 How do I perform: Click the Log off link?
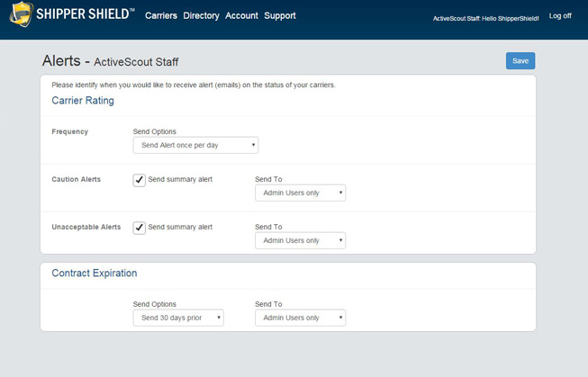tap(560, 16)
